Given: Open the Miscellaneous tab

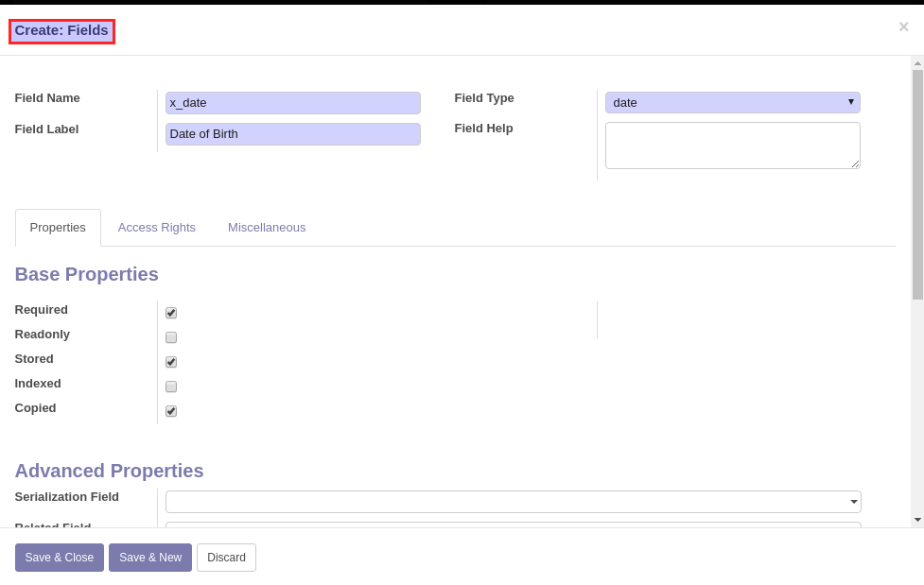Looking at the screenshot, I should tap(267, 228).
